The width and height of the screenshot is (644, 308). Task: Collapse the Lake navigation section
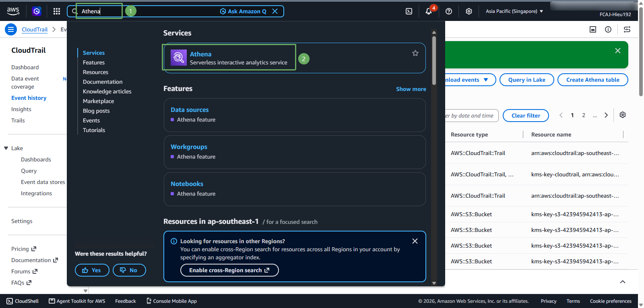[6, 148]
